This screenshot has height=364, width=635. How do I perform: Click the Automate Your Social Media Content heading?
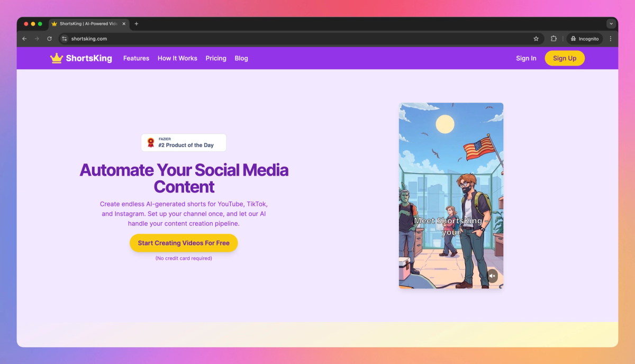[x=184, y=178]
